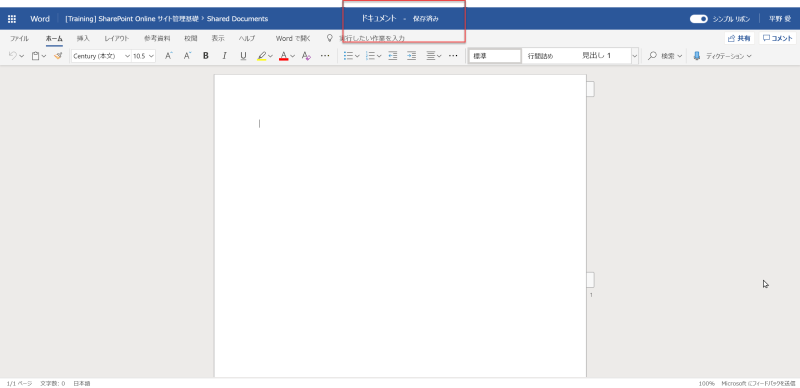The image size is (800, 388).
Task: Click the lightbulb Tell Me icon
Action: click(x=330, y=38)
